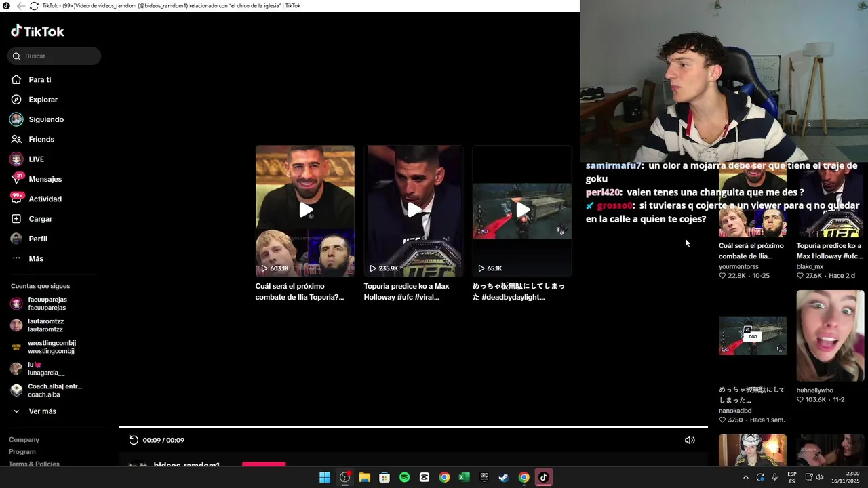Click the yourmentorss username
This screenshot has width=868, height=488.
tap(739, 266)
